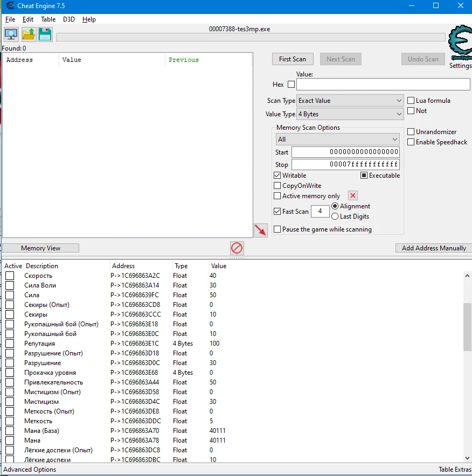Toggle the Unrandomizer checkbox
Screen dimensions: 472x476
click(411, 131)
